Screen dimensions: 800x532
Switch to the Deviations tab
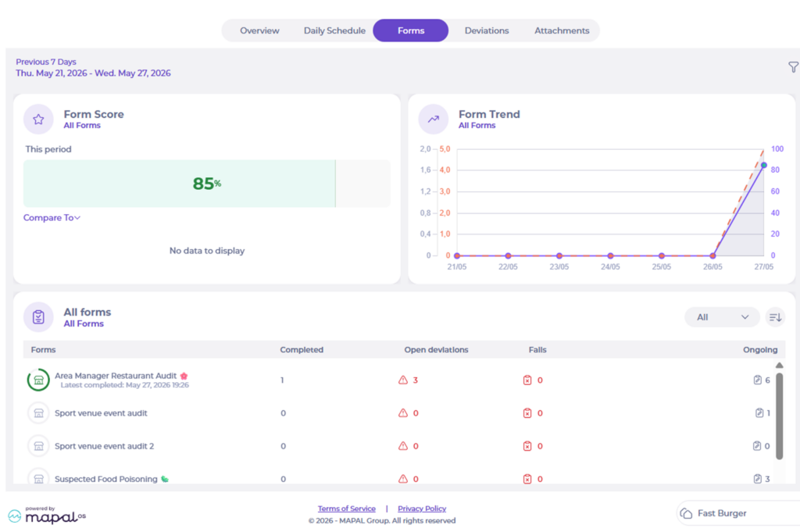[487, 30]
